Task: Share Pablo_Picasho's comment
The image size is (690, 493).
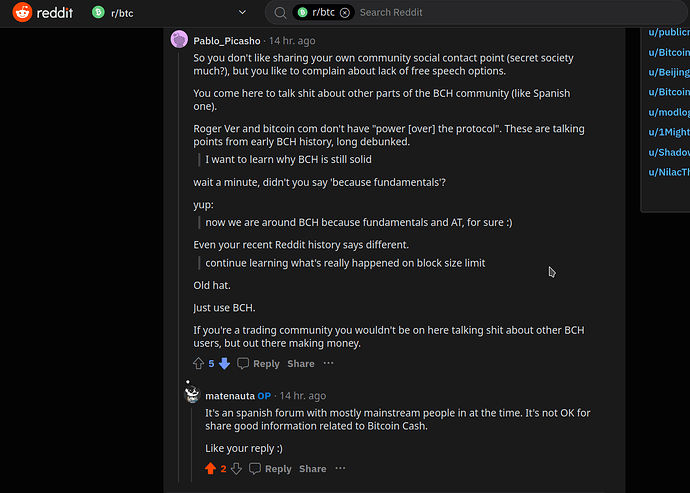Action: coord(300,364)
